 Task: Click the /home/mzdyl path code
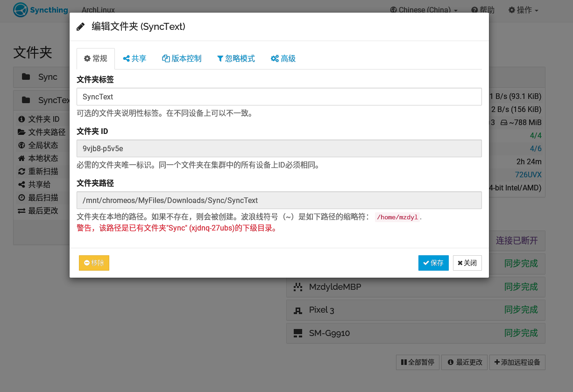point(398,217)
